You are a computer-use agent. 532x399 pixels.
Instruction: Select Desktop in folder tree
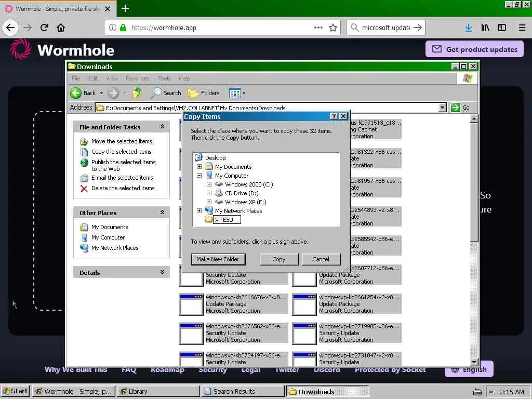(x=215, y=158)
